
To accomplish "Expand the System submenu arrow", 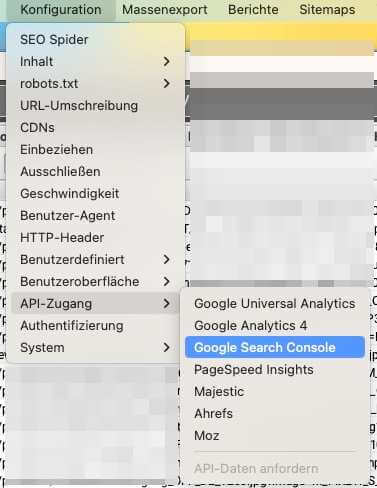I will pos(166,348).
